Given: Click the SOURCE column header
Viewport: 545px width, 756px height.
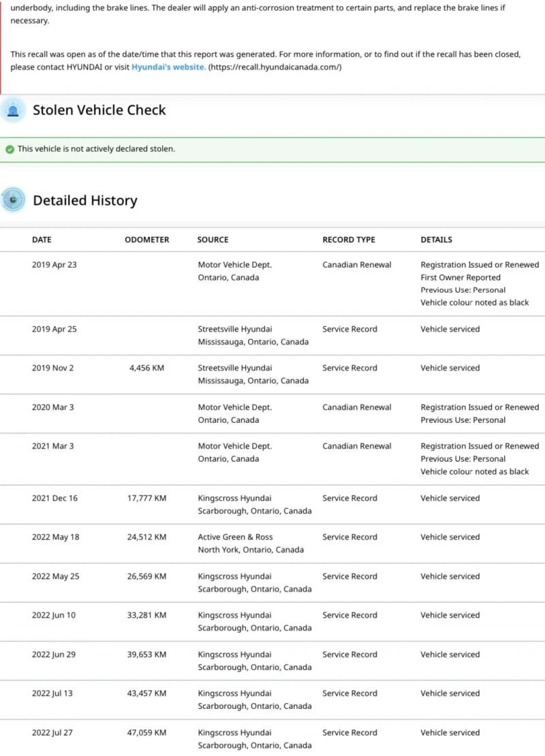Looking at the screenshot, I should coord(213,240).
